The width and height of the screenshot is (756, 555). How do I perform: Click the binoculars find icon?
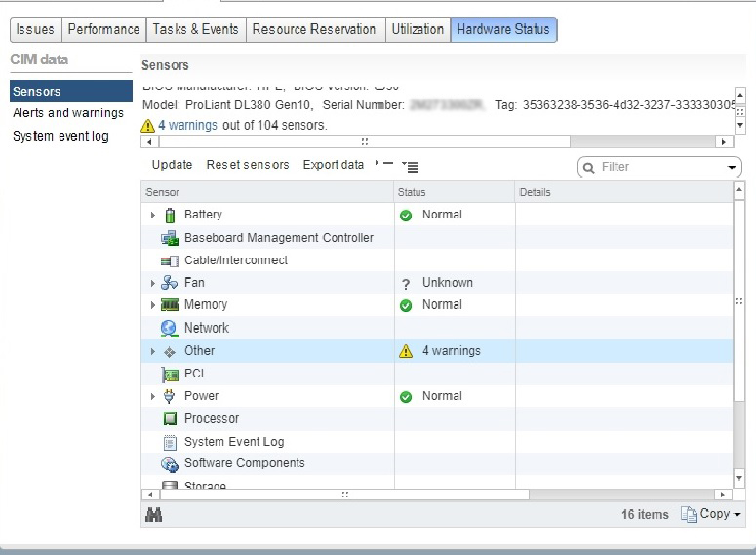pos(153,515)
